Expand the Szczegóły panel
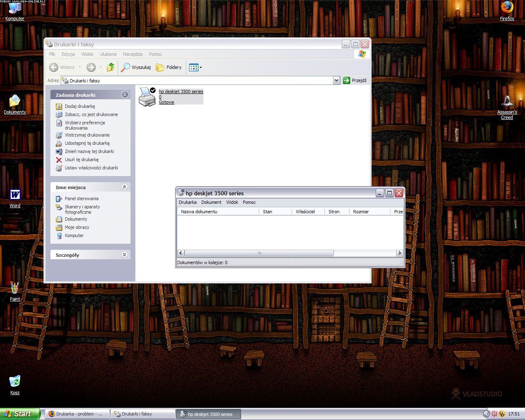This screenshot has width=525, height=420. [x=125, y=255]
